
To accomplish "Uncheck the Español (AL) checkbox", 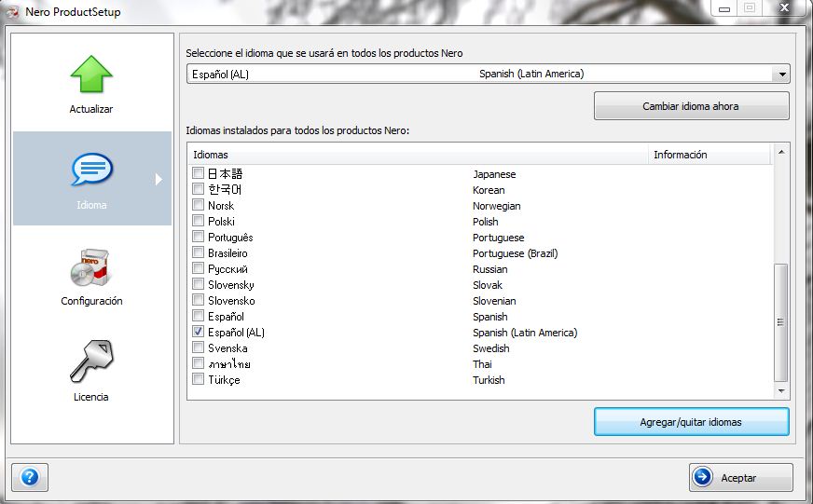I will 198,332.
